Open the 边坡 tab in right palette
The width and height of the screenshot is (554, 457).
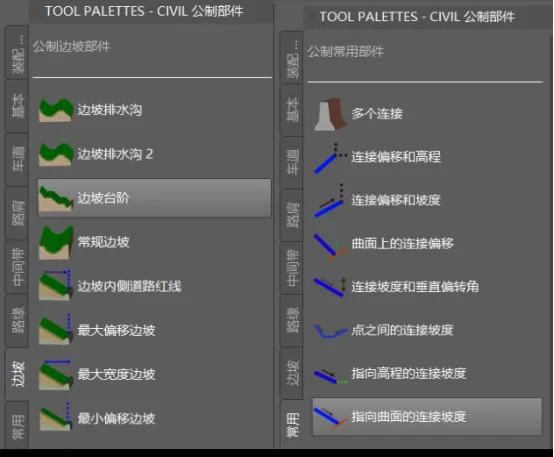(x=292, y=373)
